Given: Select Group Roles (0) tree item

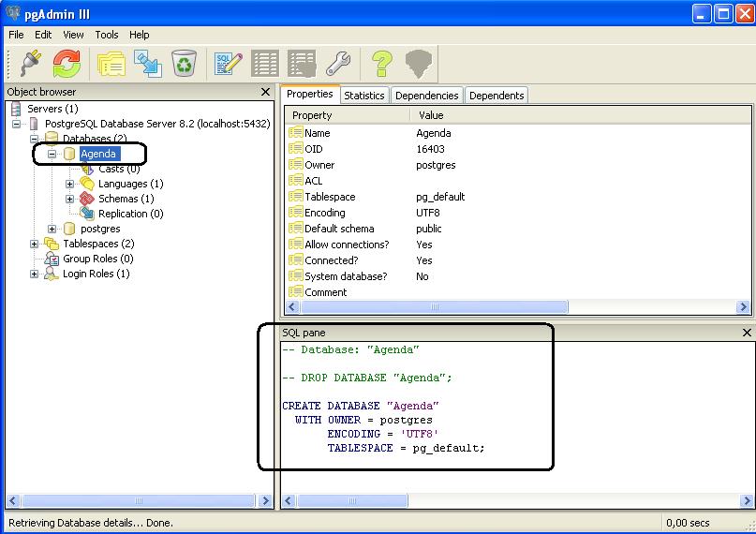Looking at the screenshot, I should [x=97, y=259].
